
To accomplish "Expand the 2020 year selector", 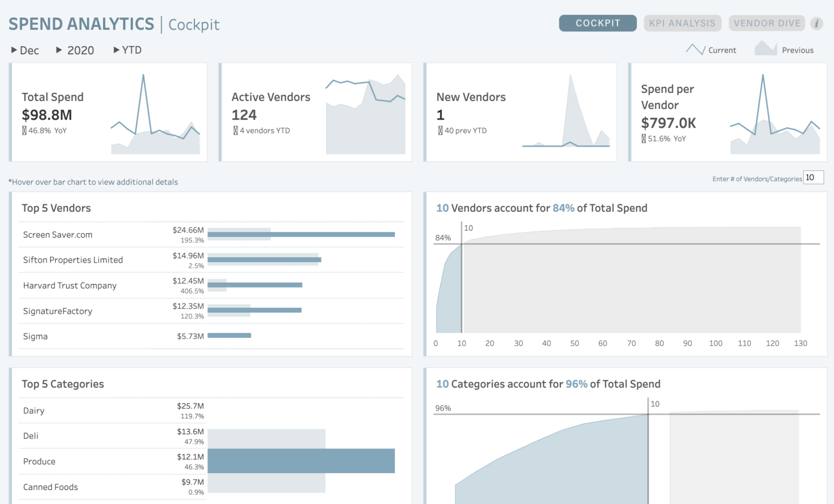I will (x=75, y=50).
